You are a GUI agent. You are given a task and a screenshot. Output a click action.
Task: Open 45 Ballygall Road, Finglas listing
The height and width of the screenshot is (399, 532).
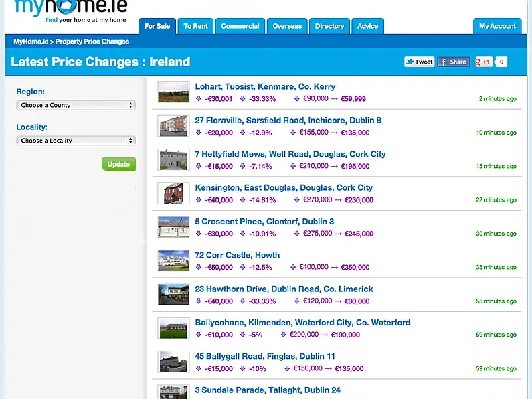(265, 356)
